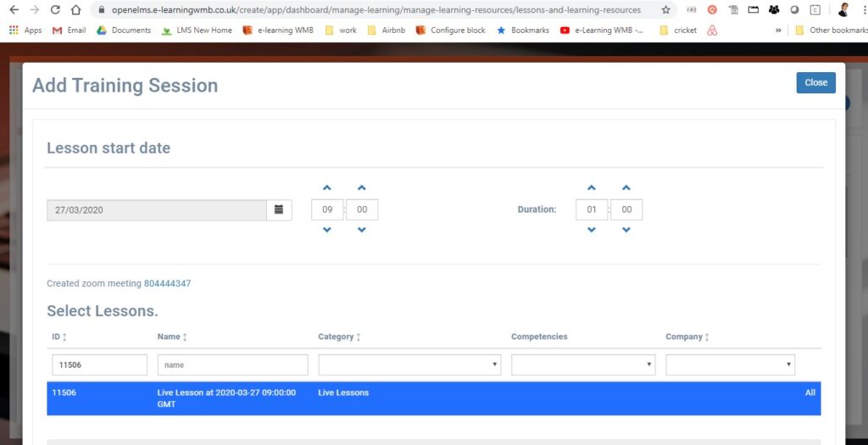Open the cricket bookmarks folder

point(678,31)
